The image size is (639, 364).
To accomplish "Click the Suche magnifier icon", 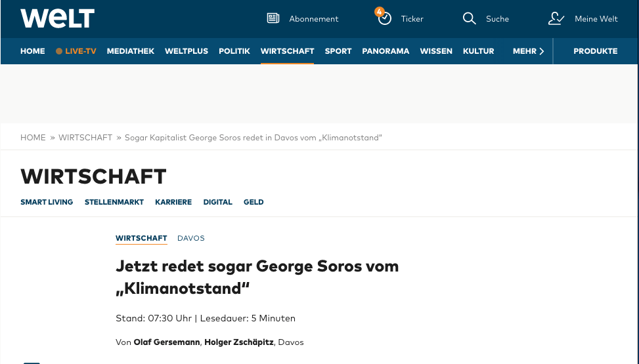I will point(469,18).
